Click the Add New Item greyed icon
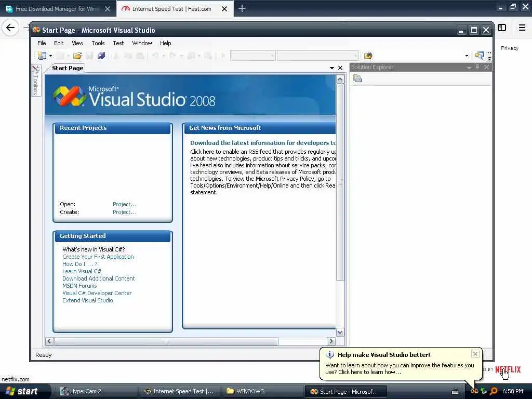532x399 pixels. pos(60,56)
